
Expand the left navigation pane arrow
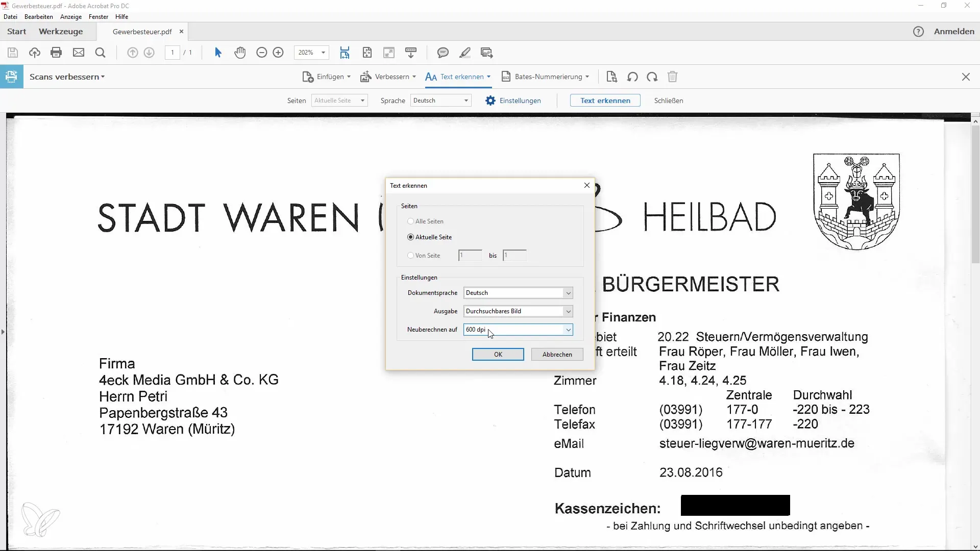coord(3,332)
